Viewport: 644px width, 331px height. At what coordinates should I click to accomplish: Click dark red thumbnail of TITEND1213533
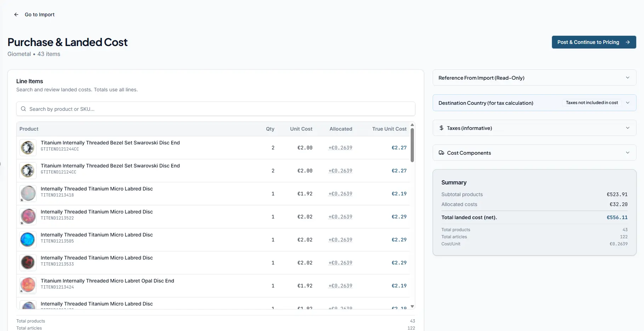(x=28, y=263)
